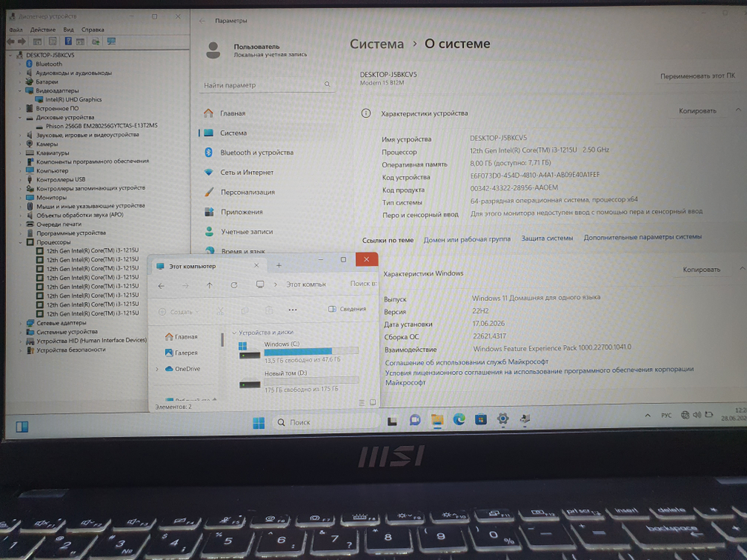
Task: Switch Explorer to large thumbnails view icon
Action: point(373,402)
